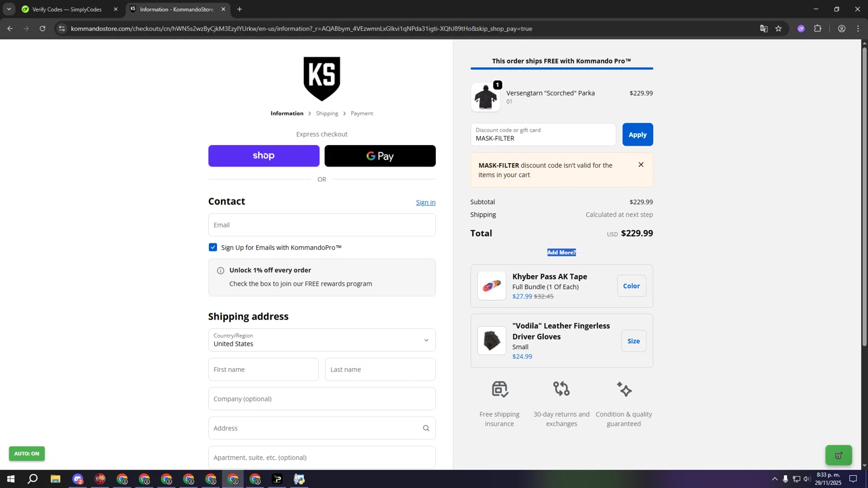
Task: Click the Versengtarn "Scorched" Parka product name
Action: click(x=550, y=93)
